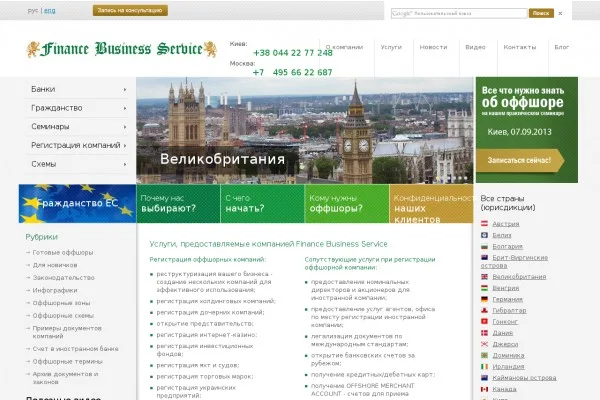This screenshot has width=600, height=400.
Task: Click the Austria flag icon
Action: (x=484, y=224)
